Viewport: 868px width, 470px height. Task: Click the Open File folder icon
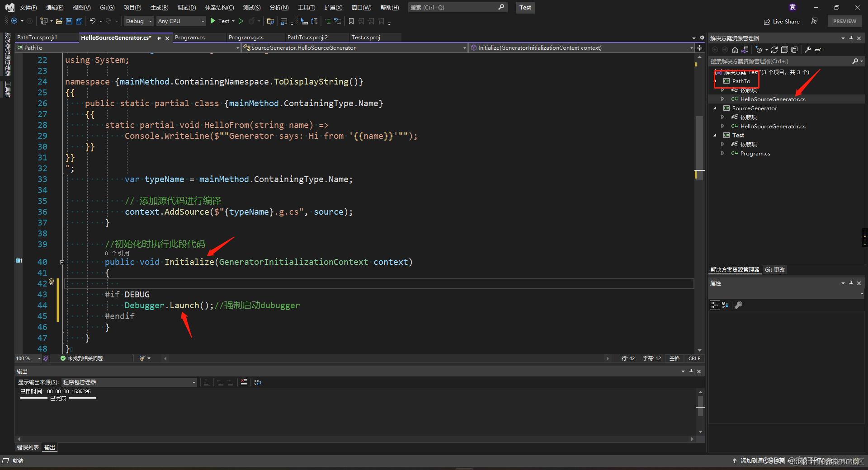click(x=59, y=21)
